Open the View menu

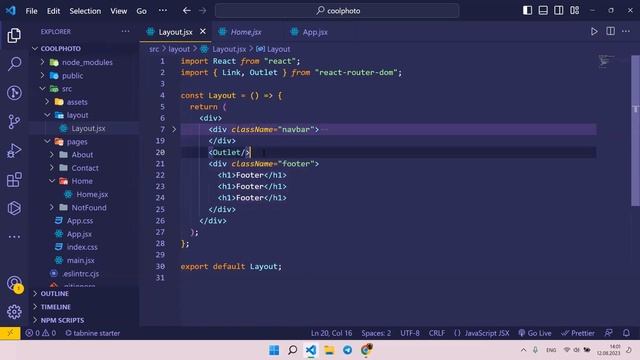coord(118,11)
